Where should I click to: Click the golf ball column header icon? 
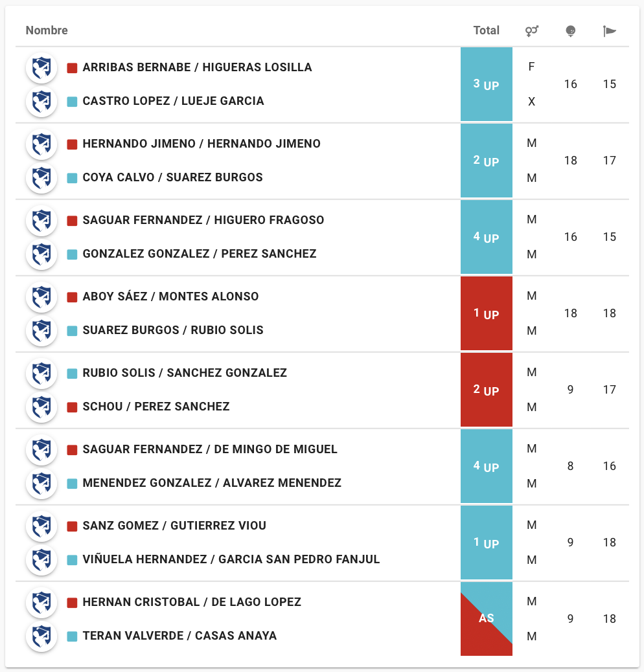[571, 30]
